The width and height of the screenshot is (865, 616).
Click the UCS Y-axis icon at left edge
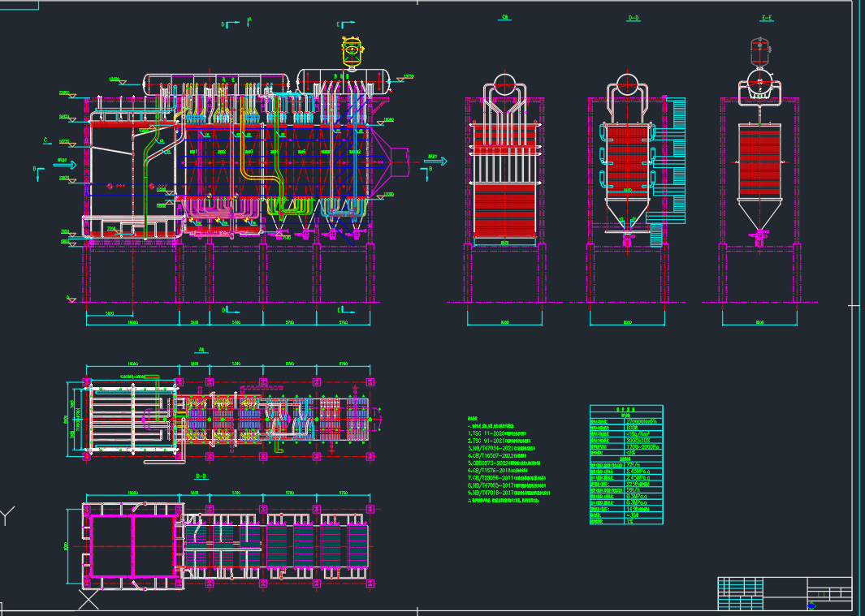[7, 516]
